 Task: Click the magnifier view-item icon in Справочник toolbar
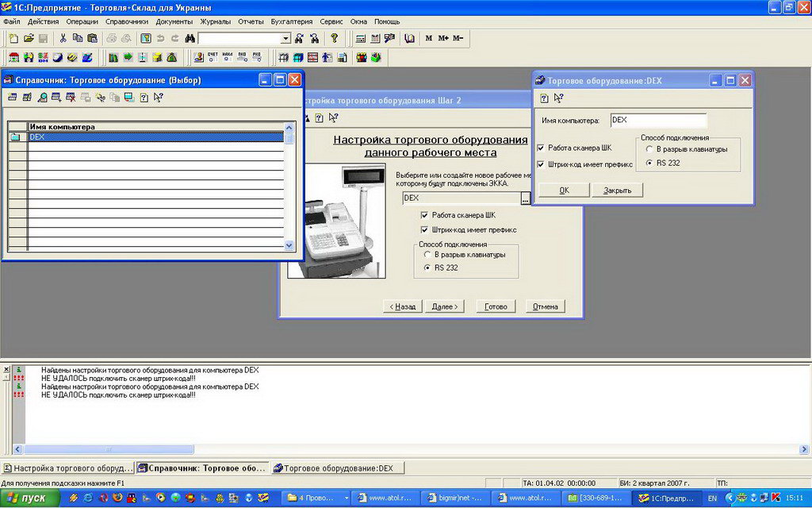tap(42, 98)
